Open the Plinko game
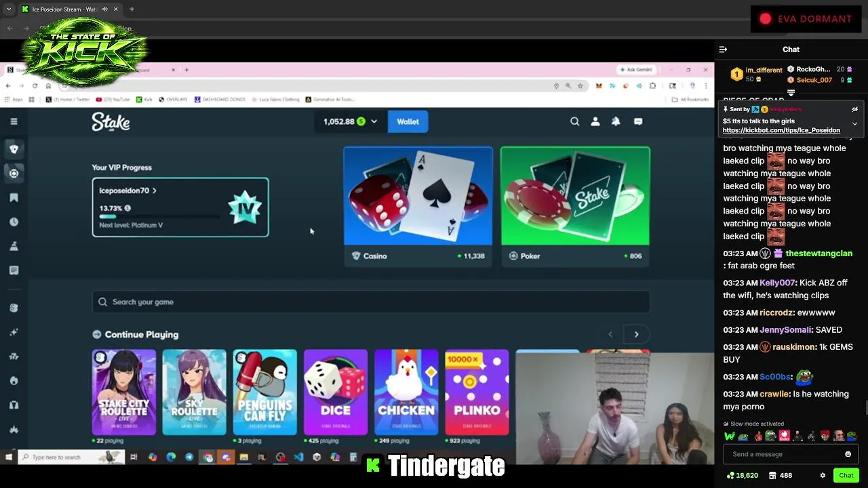The image size is (868, 488). pyautogui.click(x=477, y=392)
